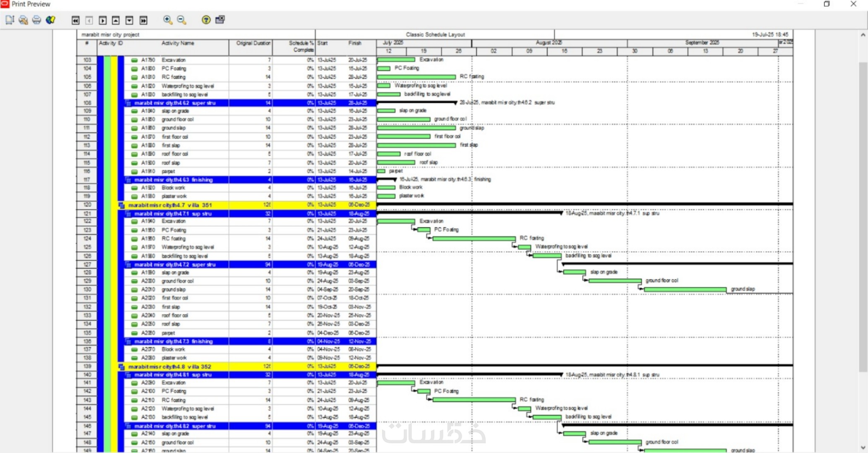The image size is (868, 453).
Task: Go to the page above
Action: pyautogui.click(x=116, y=20)
